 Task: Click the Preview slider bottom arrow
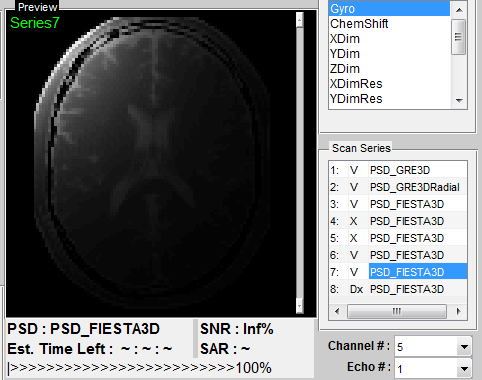pos(300,306)
